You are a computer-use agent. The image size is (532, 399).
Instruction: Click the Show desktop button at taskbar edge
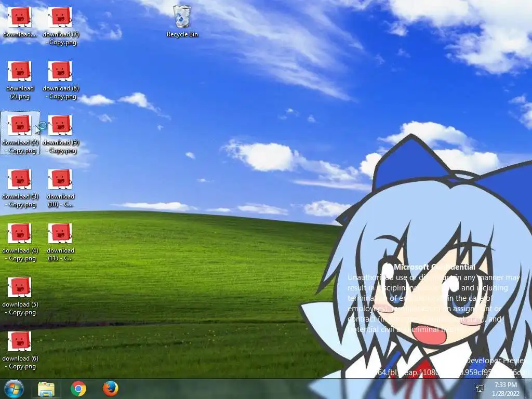(x=528, y=389)
